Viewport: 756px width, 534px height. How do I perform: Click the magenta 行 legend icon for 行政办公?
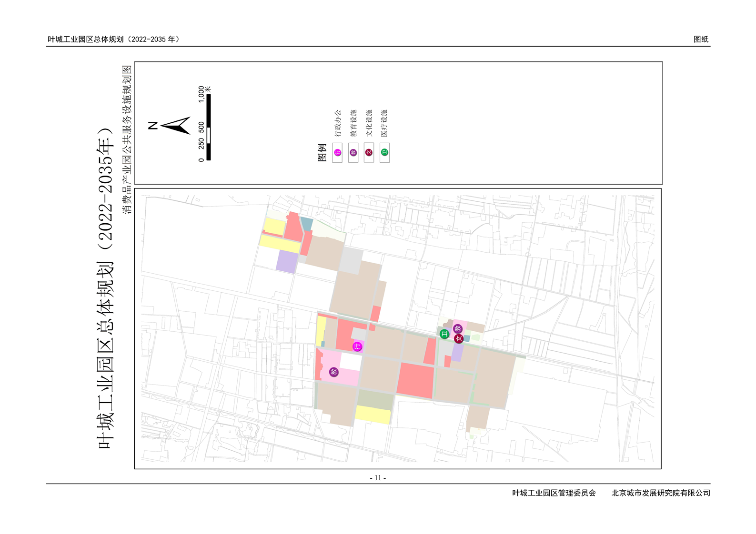tap(337, 153)
